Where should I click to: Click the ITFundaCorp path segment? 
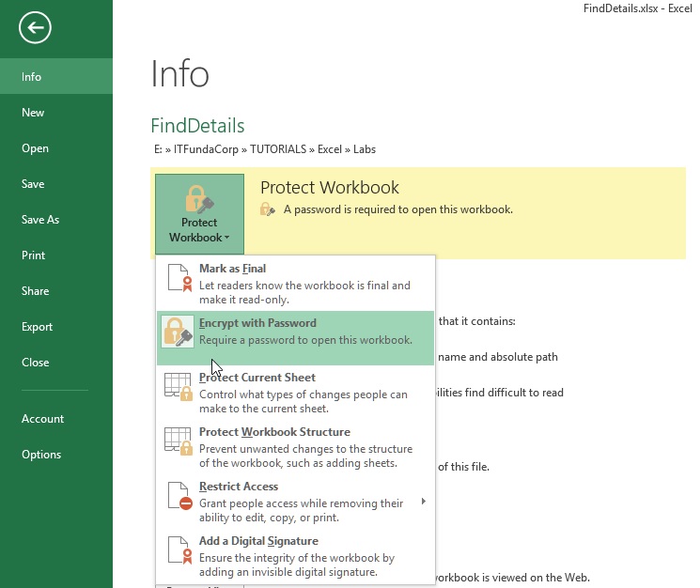[206, 149]
